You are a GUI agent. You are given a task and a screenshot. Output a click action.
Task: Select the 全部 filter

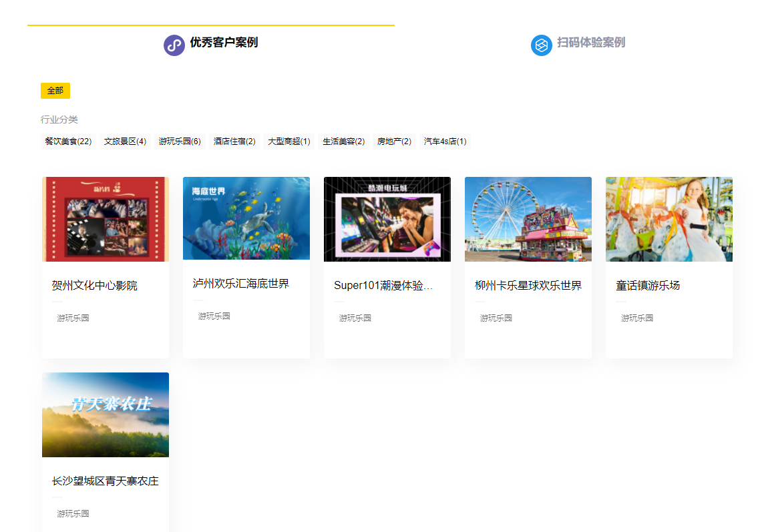[x=55, y=90]
